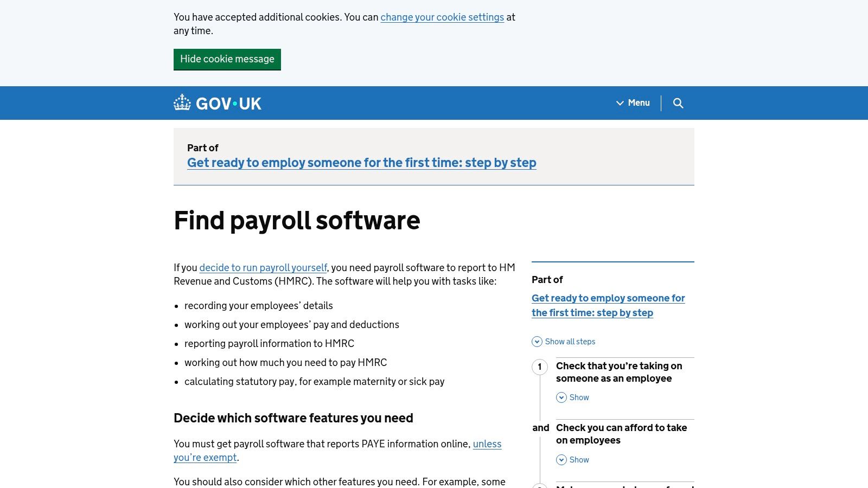
Task: Click the 'Decide which software features you need' subheading
Action: 293,418
